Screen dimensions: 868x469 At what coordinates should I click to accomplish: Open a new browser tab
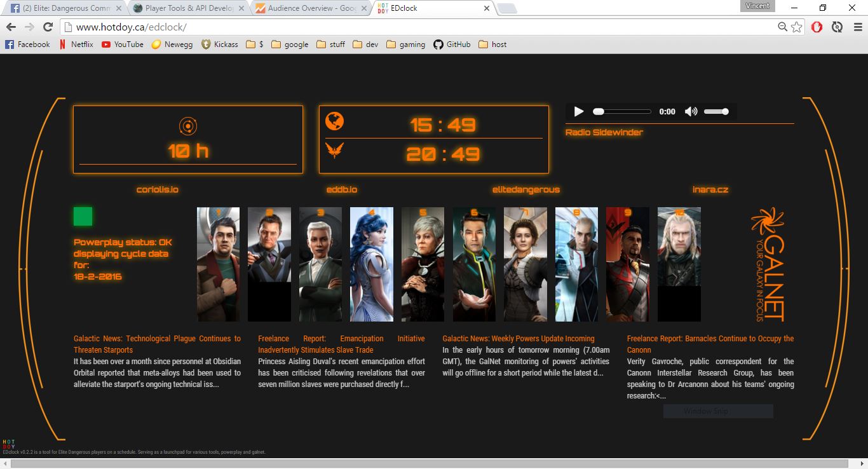tap(506, 8)
